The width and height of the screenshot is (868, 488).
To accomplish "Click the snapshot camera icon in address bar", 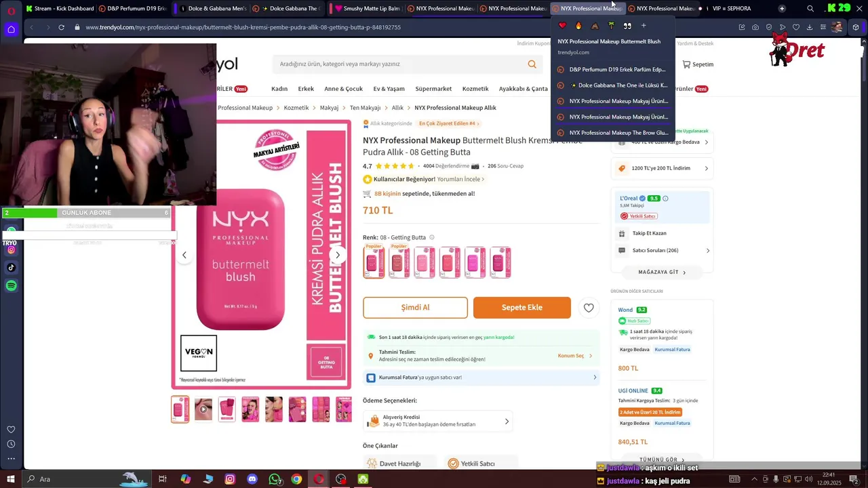I will click(755, 27).
